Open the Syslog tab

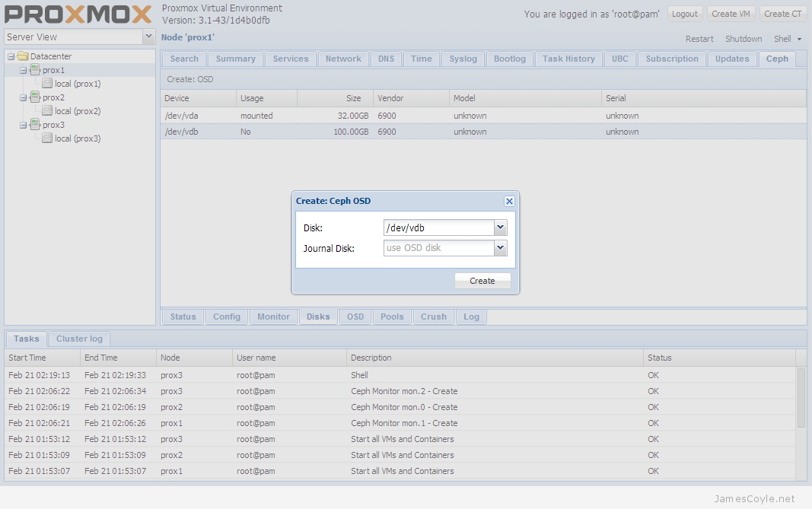pyautogui.click(x=463, y=59)
